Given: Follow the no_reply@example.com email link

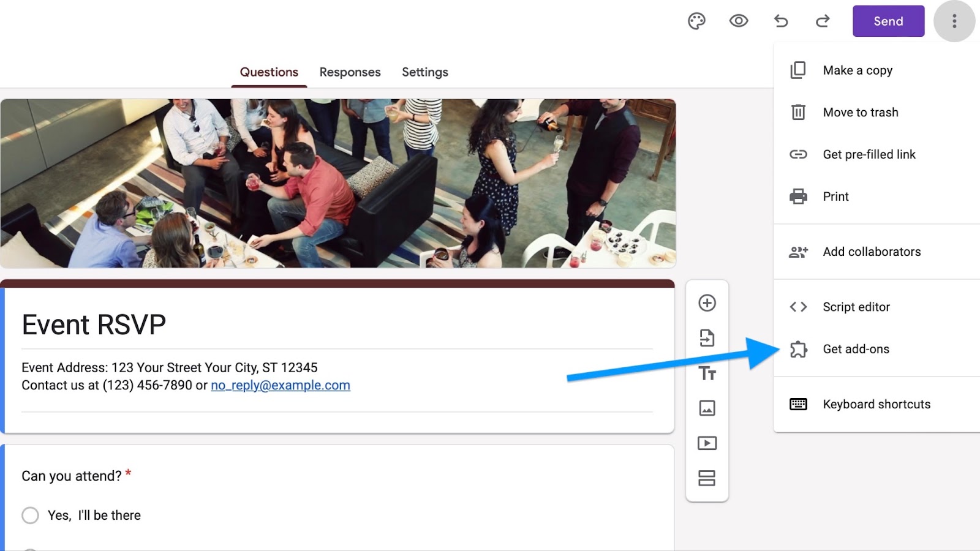Looking at the screenshot, I should pyautogui.click(x=281, y=385).
